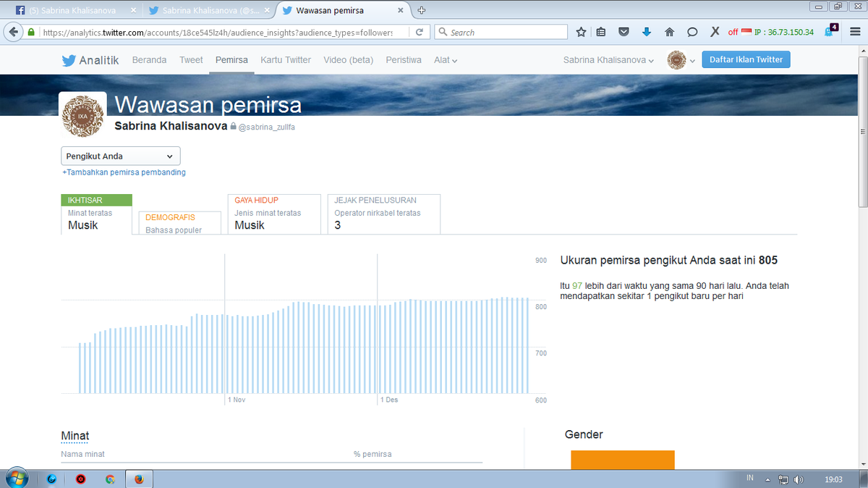Screen dimensions: 868x488
Task: Click the Ghostery ghost icon with badge 4
Action: click(831, 31)
